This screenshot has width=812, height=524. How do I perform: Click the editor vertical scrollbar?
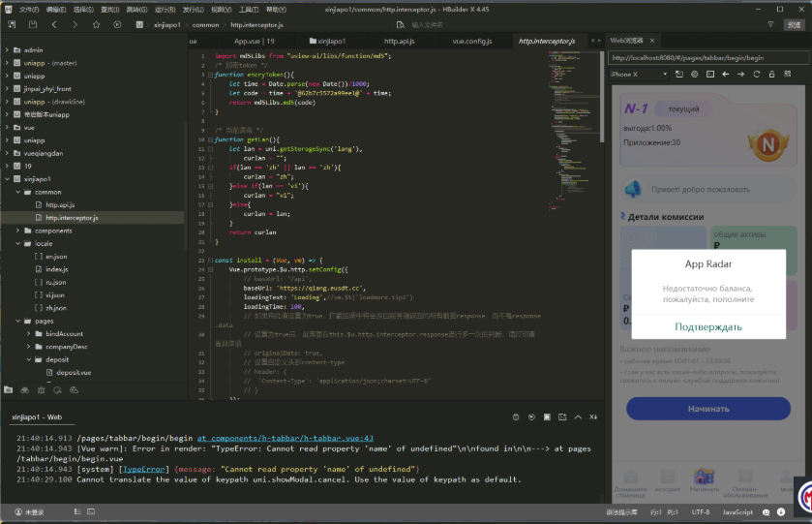tap(602, 97)
